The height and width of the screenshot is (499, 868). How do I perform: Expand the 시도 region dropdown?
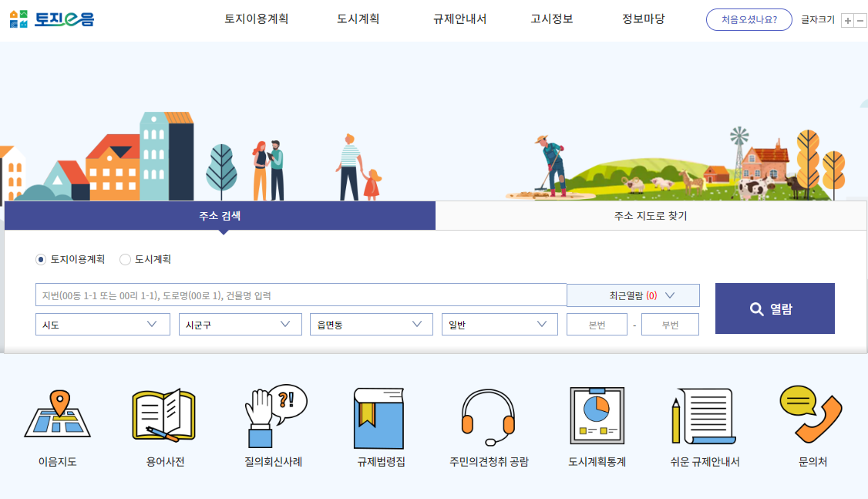pos(103,324)
